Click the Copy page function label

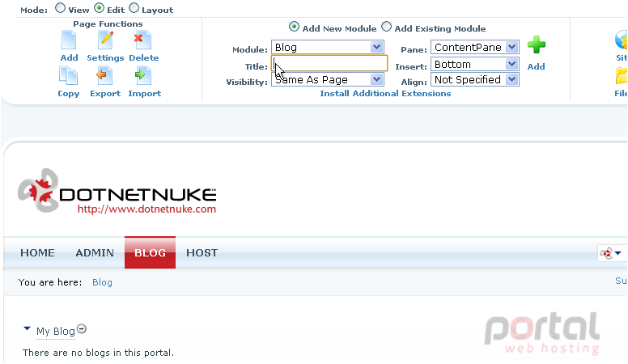coord(69,93)
